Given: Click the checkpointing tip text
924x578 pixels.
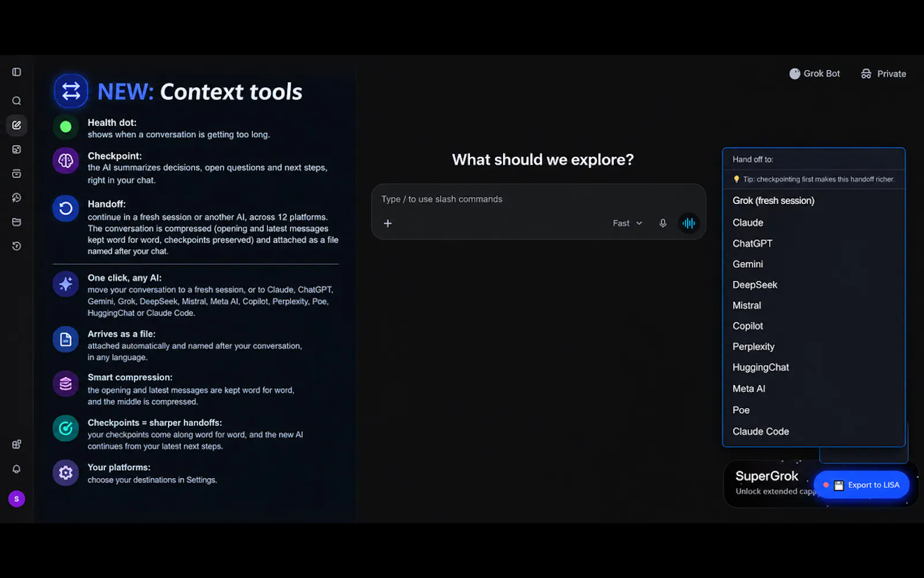Looking at the screenshot, I should [814, 179].
